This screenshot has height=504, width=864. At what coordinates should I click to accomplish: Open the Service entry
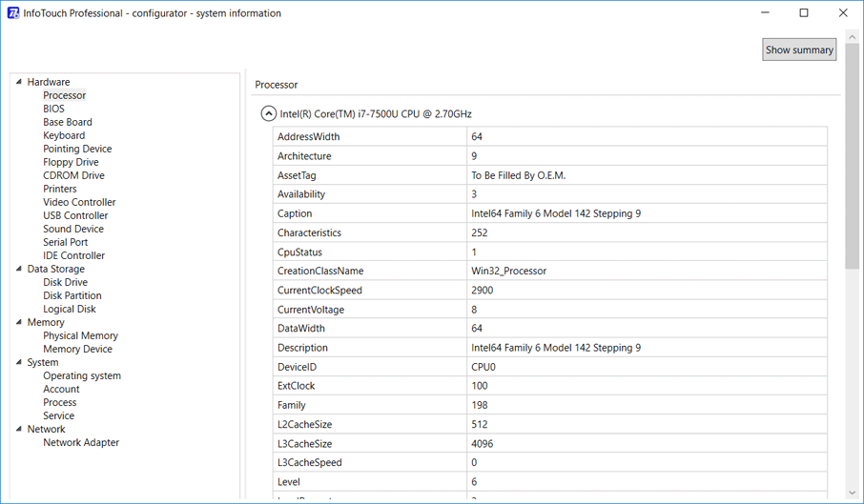tap(58, 415)
